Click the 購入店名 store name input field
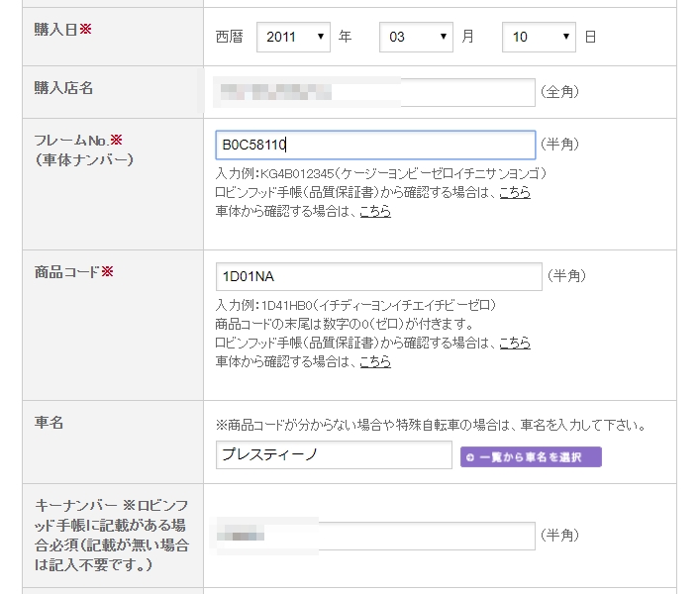Viewport: 700px width, 594px height. click(x=374, y=92)
